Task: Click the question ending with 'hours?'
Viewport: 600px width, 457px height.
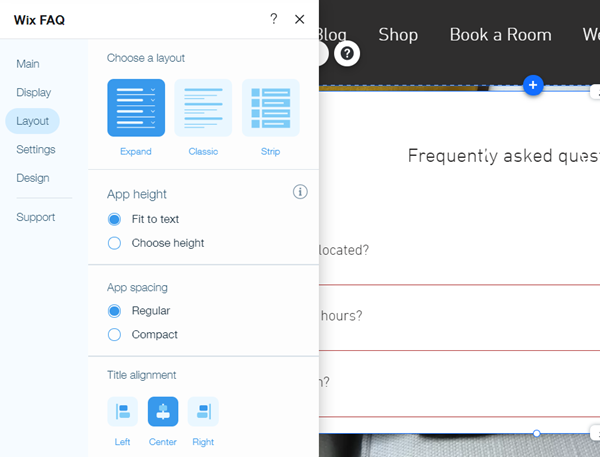Action: [x=341, y=316]
